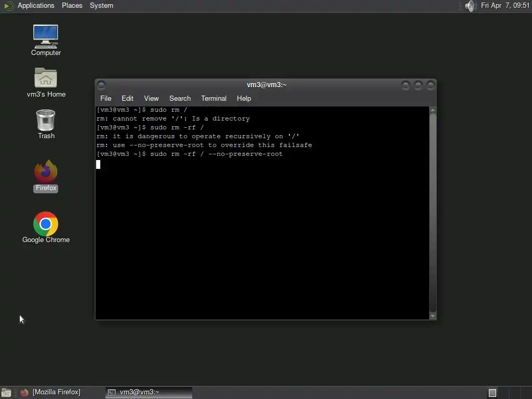Click the terminal scrollbar down arrow
This screenshot has height=399, width=532.
[433, 316]
